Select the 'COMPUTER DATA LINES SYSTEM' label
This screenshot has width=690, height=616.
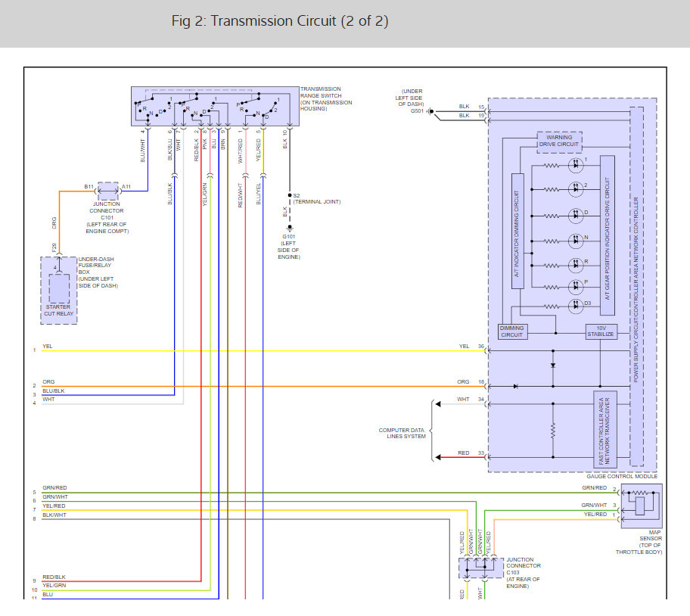[402, 434]
